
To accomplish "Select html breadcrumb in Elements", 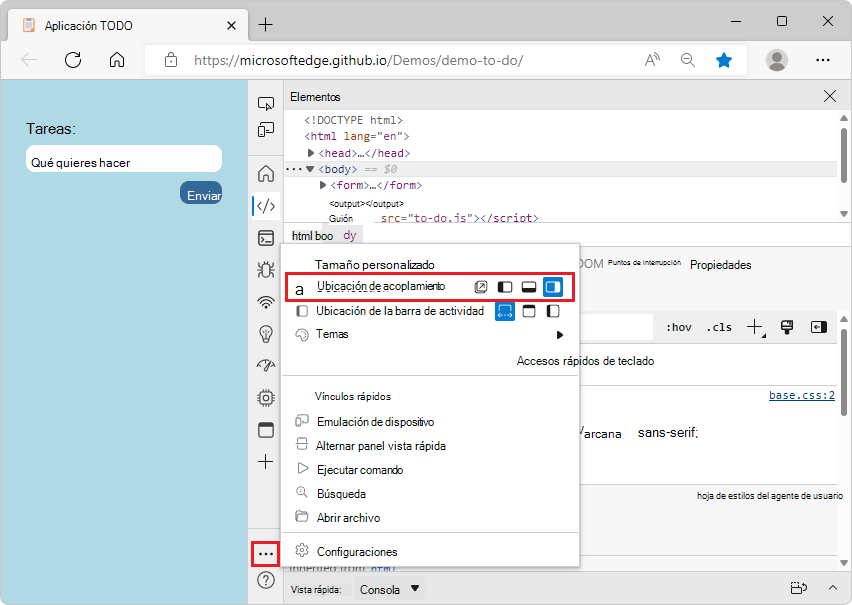I will 301,236.
